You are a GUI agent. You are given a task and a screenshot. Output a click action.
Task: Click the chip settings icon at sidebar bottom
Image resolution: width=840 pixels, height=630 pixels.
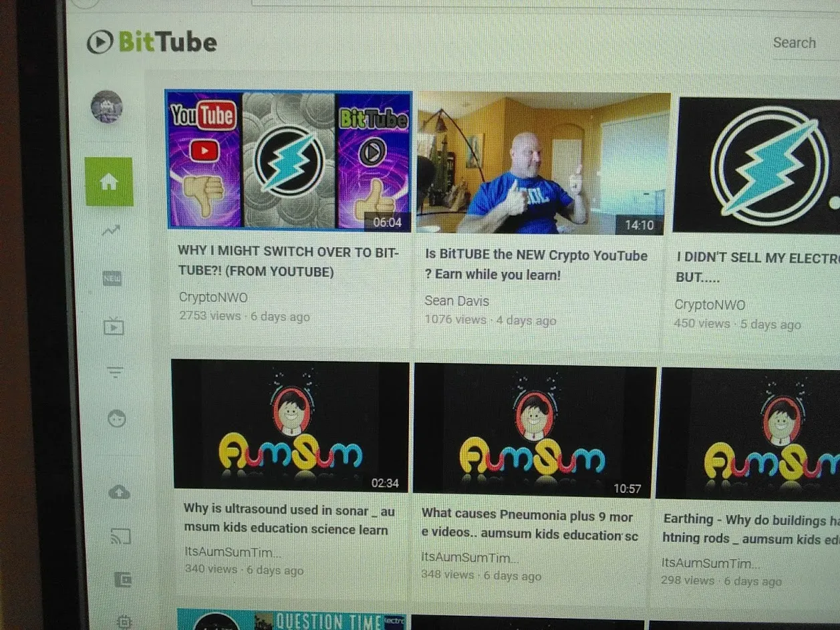[124, 621]
